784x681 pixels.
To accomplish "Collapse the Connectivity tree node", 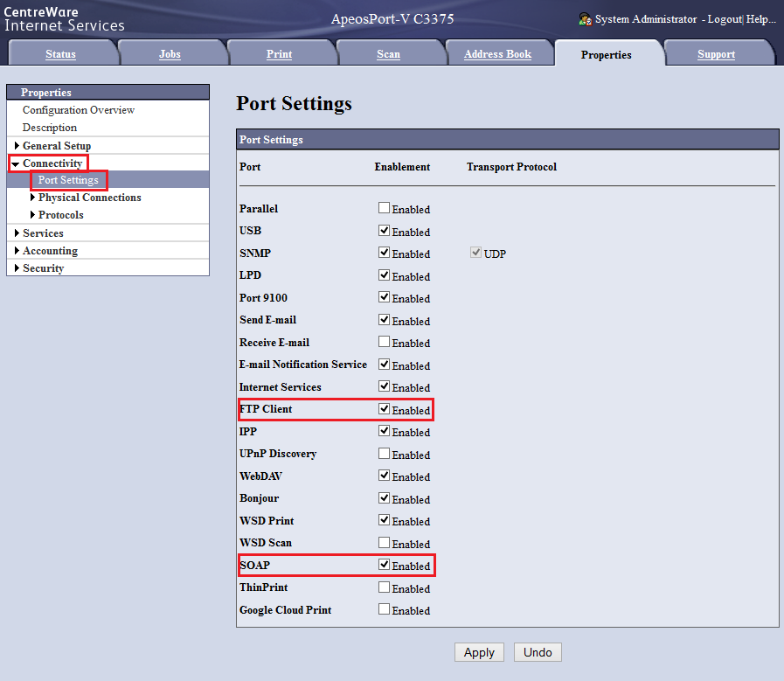I will pyautogui.click(x=16, y=163).
